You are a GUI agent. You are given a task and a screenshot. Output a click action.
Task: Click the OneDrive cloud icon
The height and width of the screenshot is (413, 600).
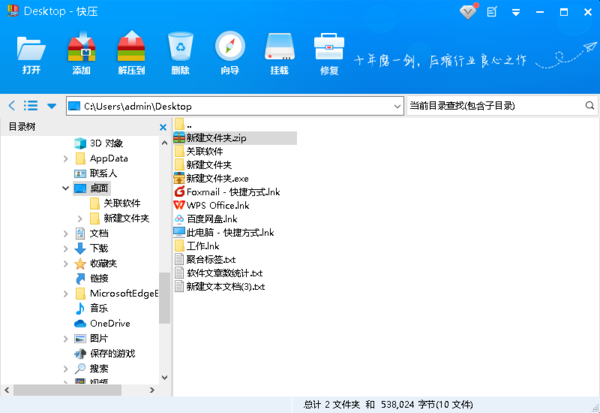coord(80,324)
